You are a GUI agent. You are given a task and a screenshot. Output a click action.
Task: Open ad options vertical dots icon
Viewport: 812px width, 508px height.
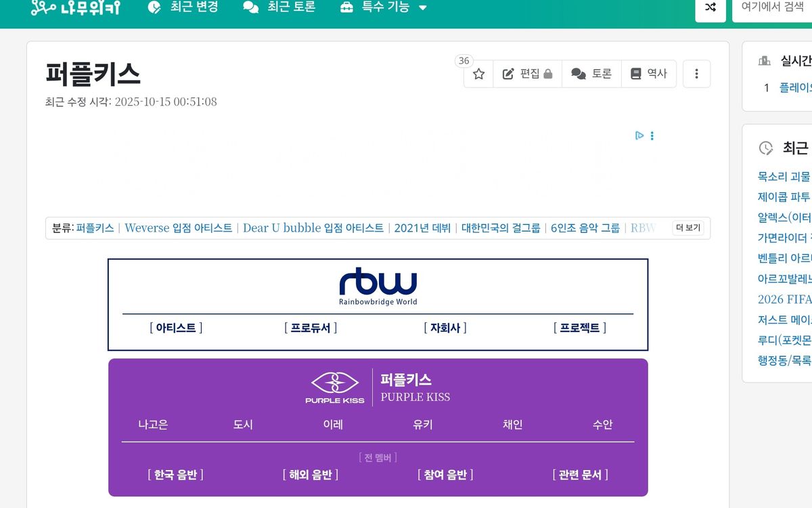coord(652,135)
